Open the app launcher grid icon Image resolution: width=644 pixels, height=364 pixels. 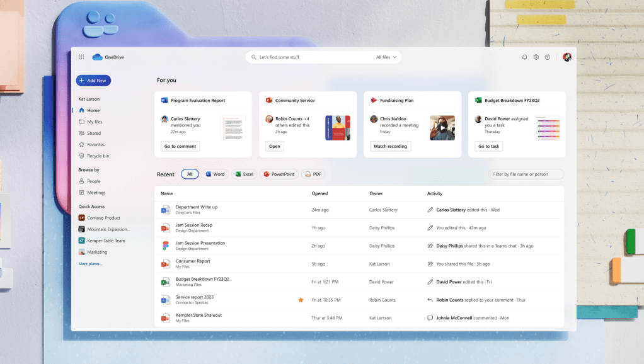pos(81,57)
